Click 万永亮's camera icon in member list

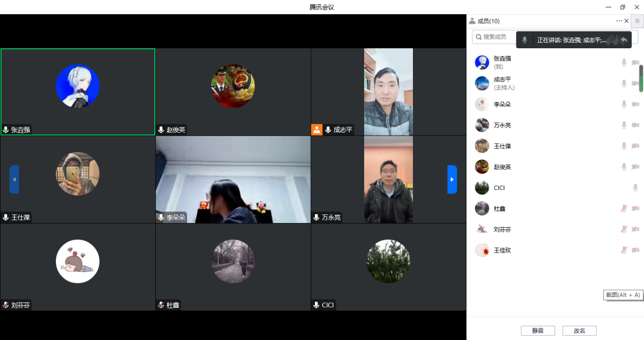[635, 125]
